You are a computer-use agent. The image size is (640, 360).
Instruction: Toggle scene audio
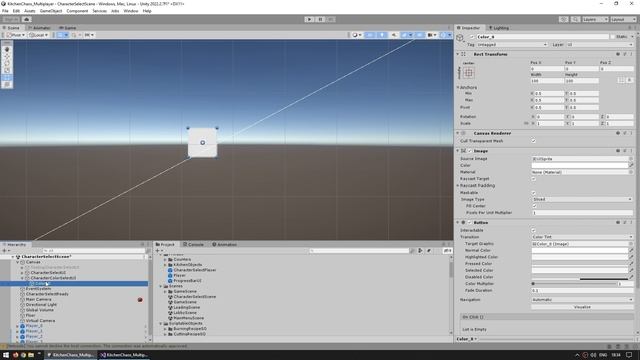tap(394, 35)
